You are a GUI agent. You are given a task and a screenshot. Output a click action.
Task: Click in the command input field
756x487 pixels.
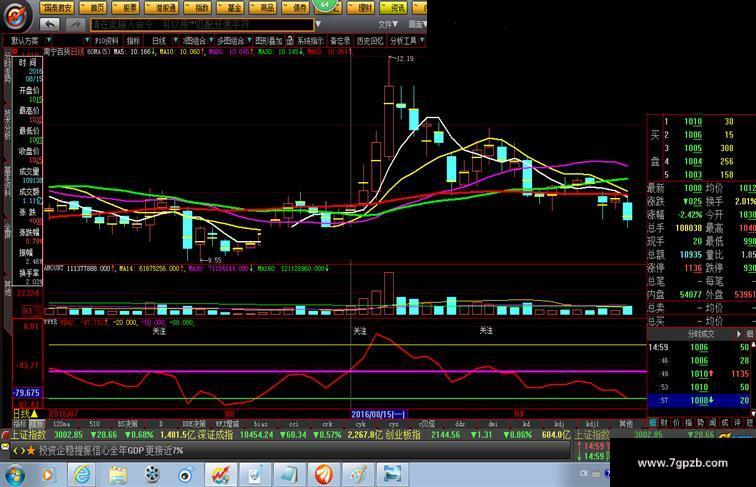202,24
